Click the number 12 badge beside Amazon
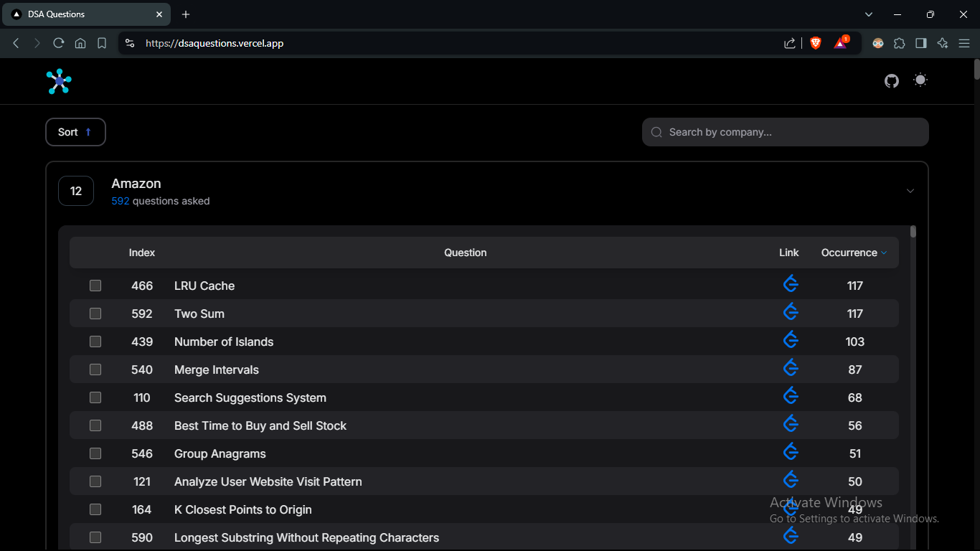Viewport: 980px width, 551px height. coord(76,191)
